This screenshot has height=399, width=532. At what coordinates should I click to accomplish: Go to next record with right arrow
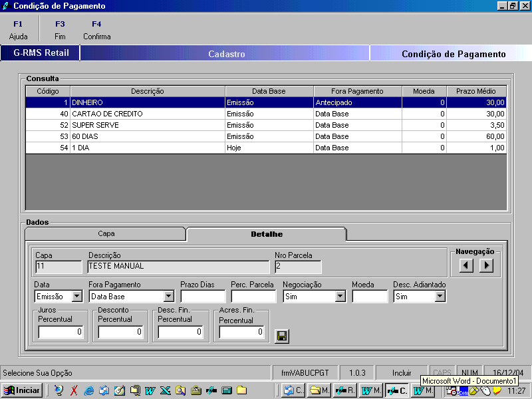click(487, 265)
